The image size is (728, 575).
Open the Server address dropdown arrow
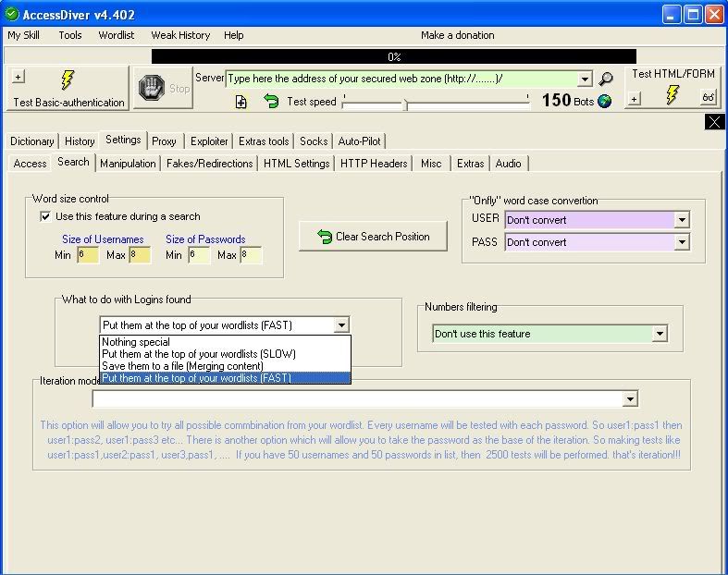pyautogui.click(x=585, y=79)
